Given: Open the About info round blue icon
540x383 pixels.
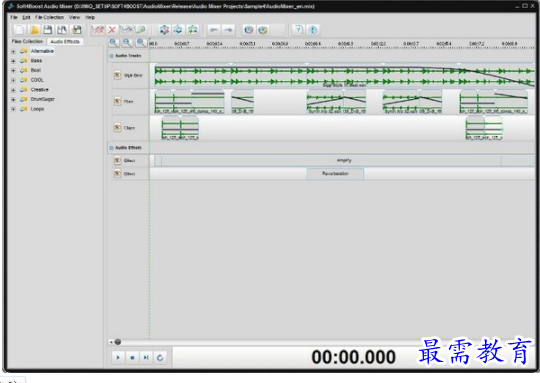Looking at the screenshot, I should (x=313, y=30).
